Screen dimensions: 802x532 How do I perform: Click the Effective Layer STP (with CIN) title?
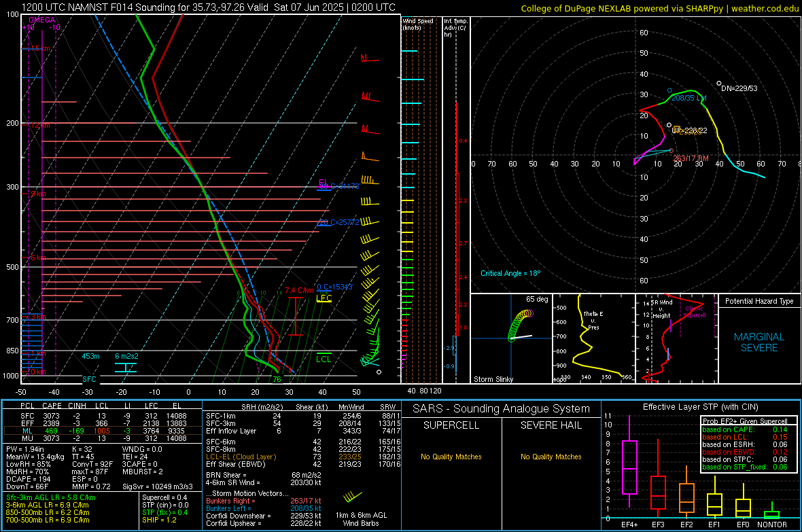click(700, 407)
